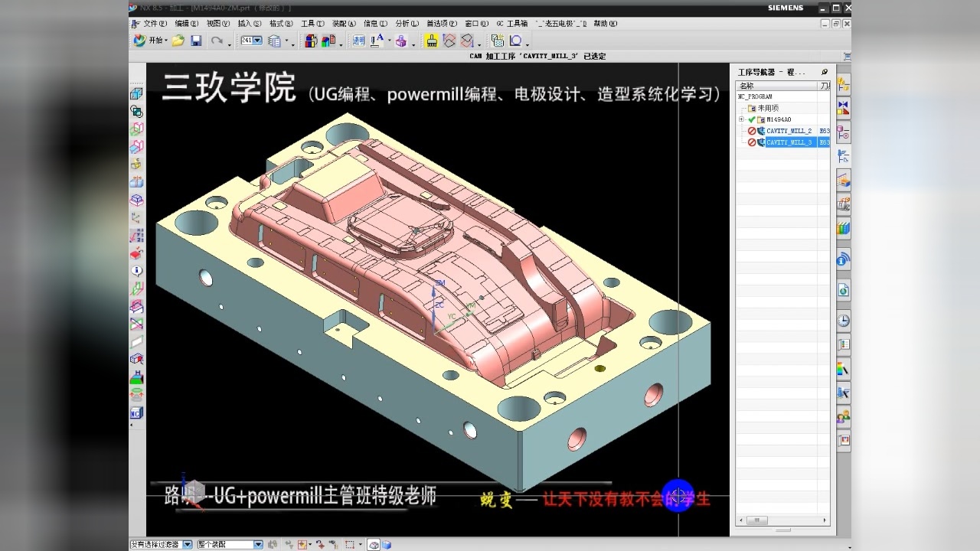Open the 插入 (Insert) menu
Screen dimensions: 980x551
click(250, 24)
